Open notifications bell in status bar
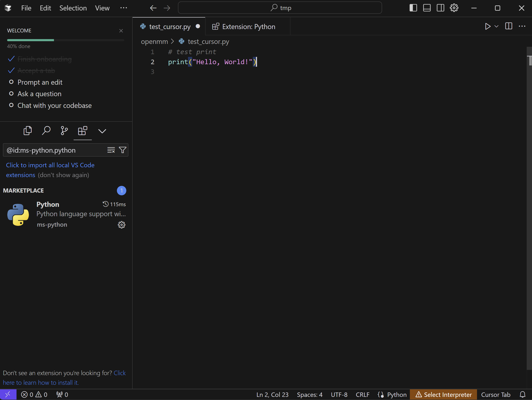 tap(522, 395)
